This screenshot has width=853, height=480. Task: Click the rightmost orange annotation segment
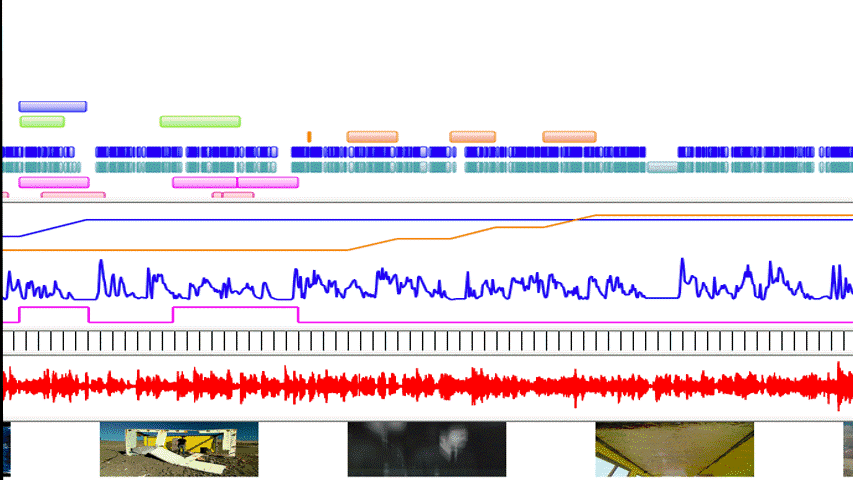[569, 136]
